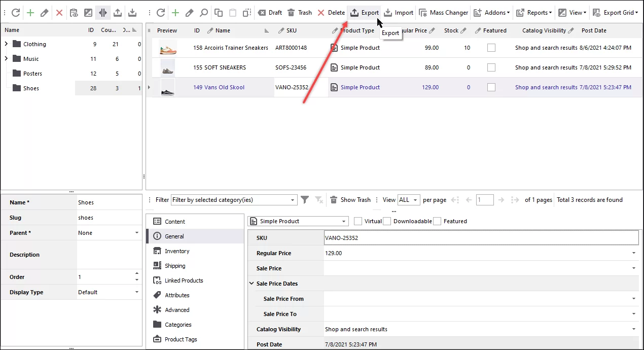Image resolution: width=644 pixels, height=350 pixels.
Task: Toggle the Featured checkbox for Vans Old Skool
Action: [x=491, y=87]
